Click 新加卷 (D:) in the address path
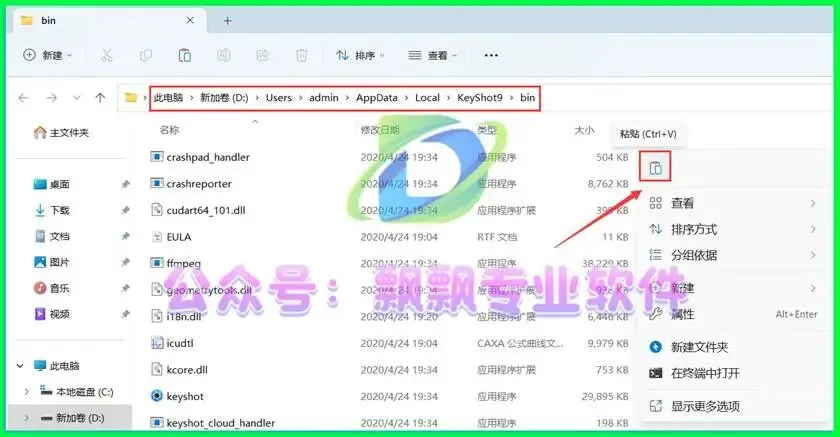 click(x=224, y=97)
